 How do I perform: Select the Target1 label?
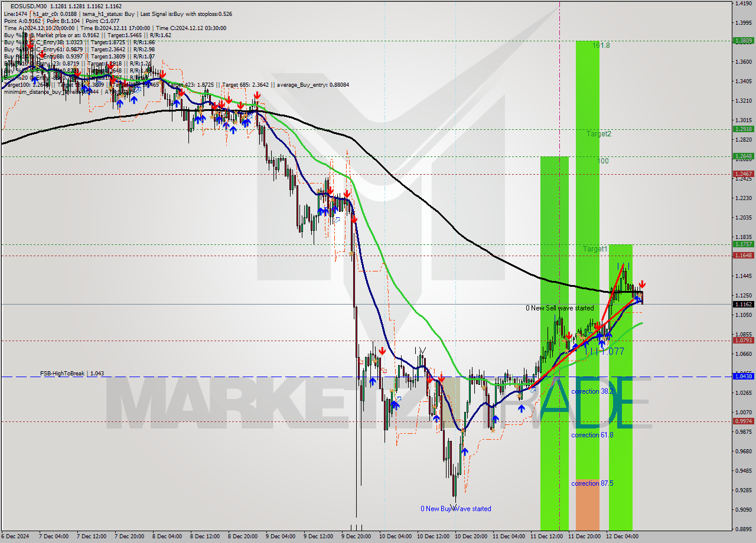595,249
